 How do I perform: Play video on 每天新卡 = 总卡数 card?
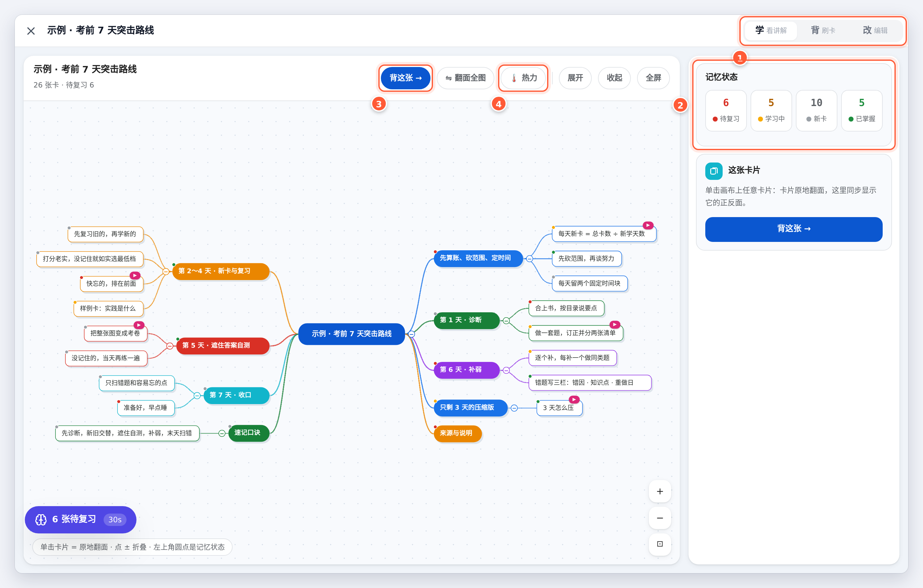pyautogui.click(x=648, y=225)
